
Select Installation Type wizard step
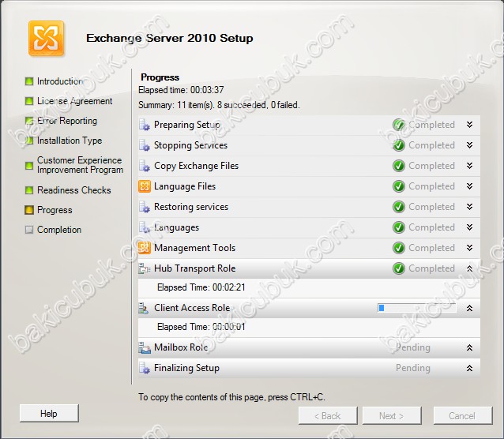point(70,141)
